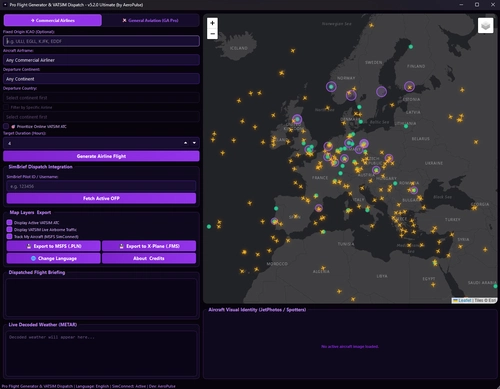Click the 'Map Layers Export' section heading

coord(30,212)
